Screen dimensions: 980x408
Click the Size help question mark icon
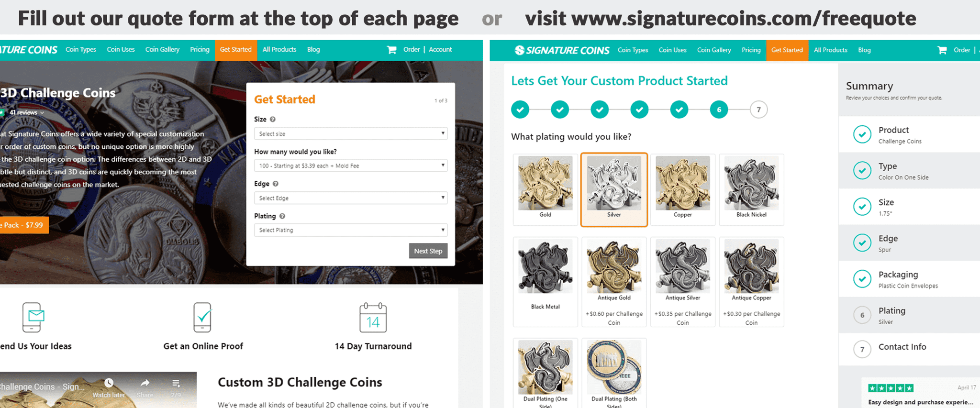point(273,119)
